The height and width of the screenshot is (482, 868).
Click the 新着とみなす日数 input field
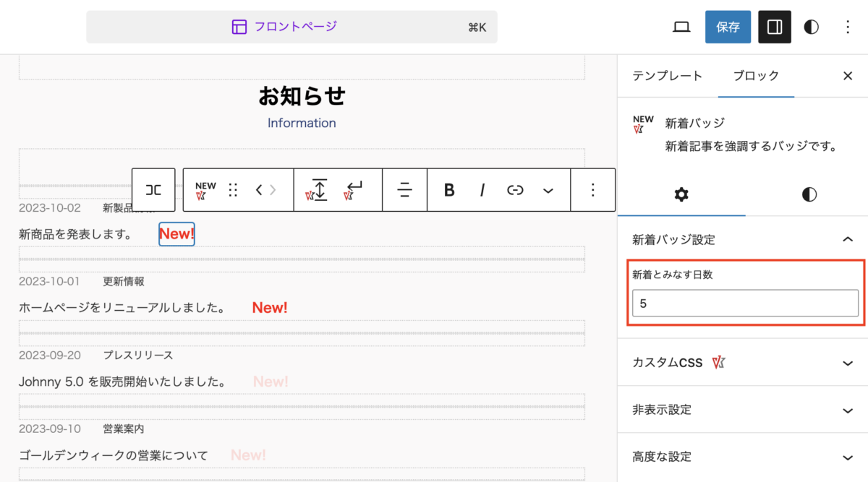745,304
